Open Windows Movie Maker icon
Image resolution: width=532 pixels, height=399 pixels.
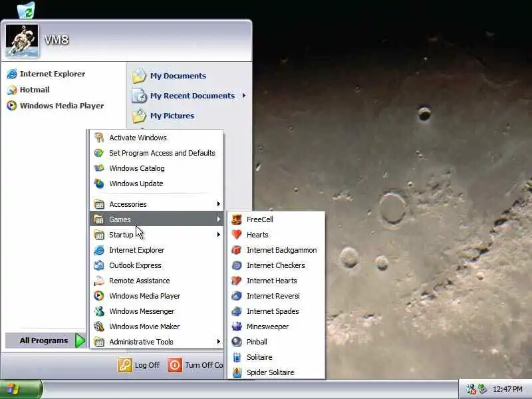[98, 327]
